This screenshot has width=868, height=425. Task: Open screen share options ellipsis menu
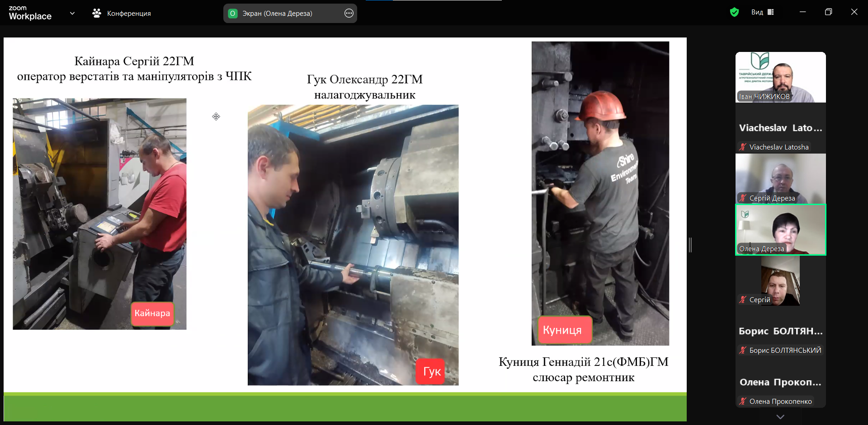(x=349, y=14)
